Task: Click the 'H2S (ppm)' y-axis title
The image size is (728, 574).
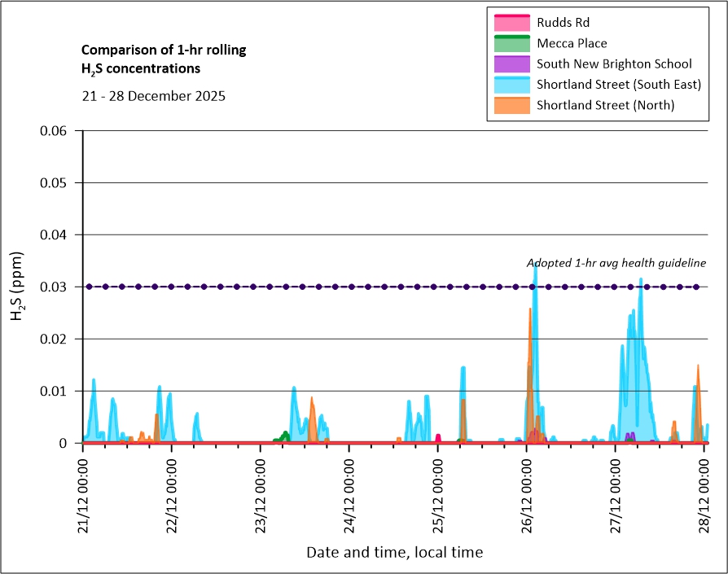Action: [18, 286]
